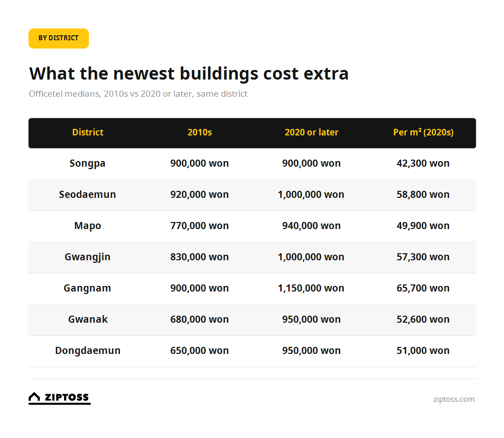Click Gwangjin's 1,000,000 won cell
The image size is (504, 438).
click(x=311, y=257)
